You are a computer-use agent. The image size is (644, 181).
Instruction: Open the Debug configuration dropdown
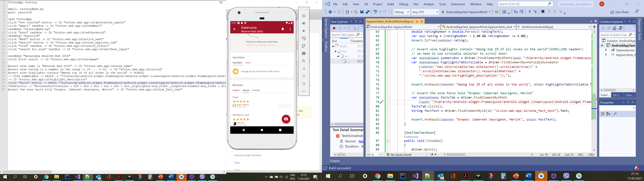tap(401, 12)
